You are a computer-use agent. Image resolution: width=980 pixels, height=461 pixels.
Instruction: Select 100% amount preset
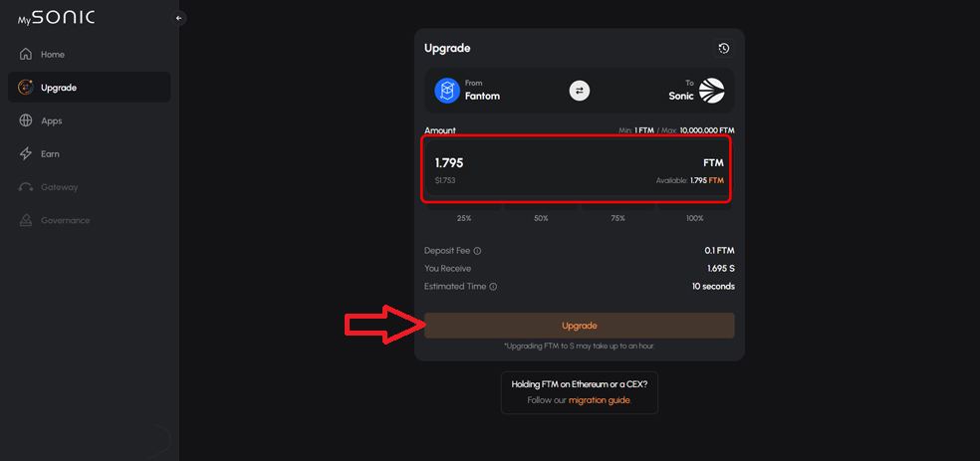(x=695, y=217)
